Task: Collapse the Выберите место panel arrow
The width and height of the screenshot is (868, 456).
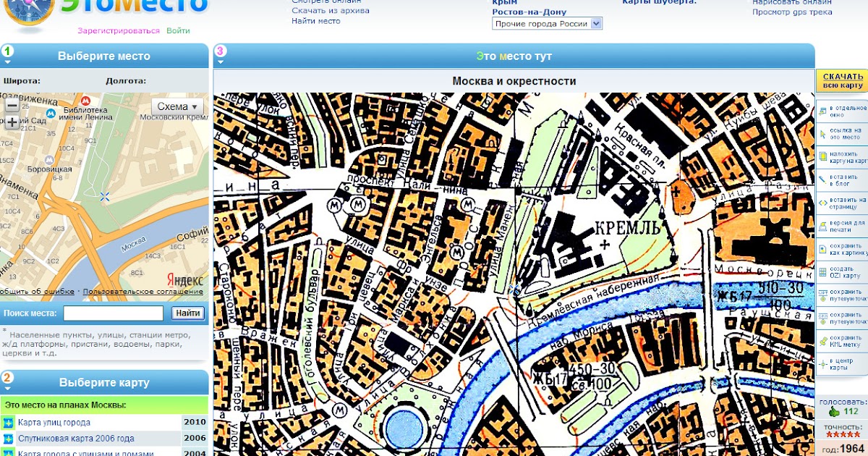Action: pos(7,62)
